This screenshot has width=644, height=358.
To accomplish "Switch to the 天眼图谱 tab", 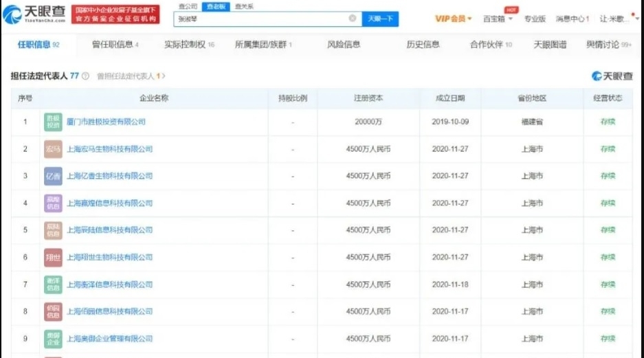I will (550, 45).
